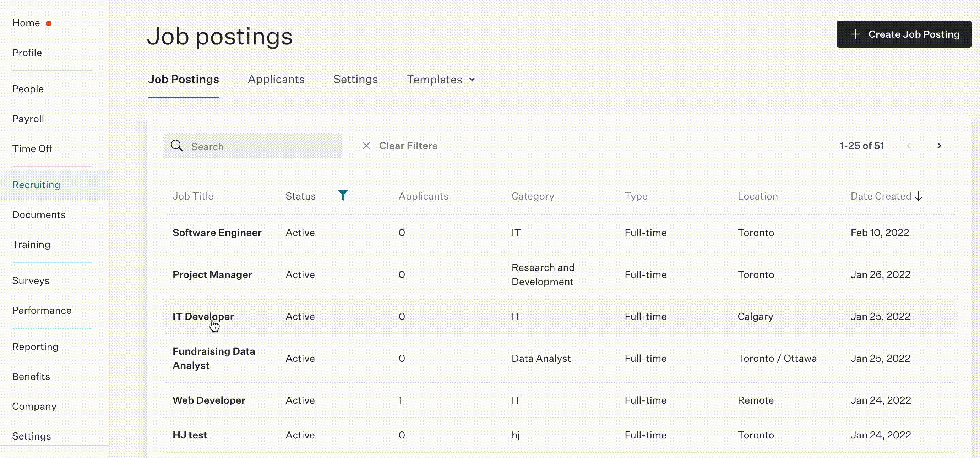980x458 pixels.
Task: Open the Web Developer job posting
Action: [209, 400]
